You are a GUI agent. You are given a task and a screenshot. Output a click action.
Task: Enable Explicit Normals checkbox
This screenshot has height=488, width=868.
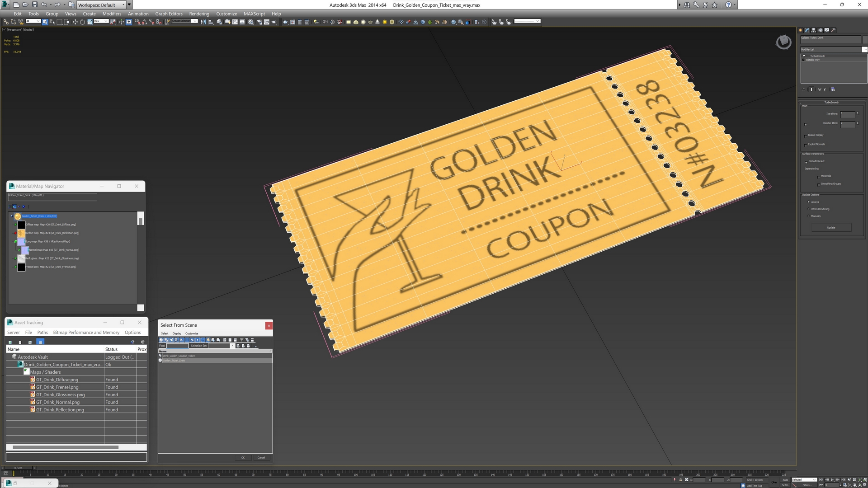806,145
